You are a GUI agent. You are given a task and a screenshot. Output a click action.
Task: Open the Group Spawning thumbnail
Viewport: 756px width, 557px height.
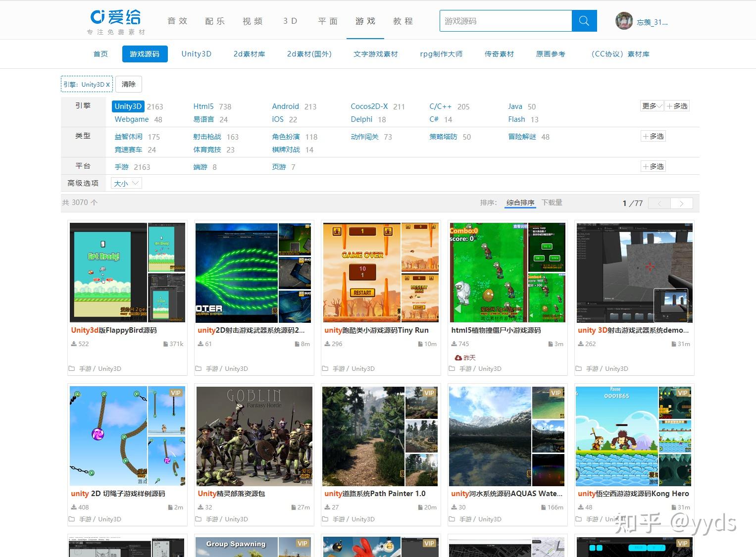(x=254, y=546)
